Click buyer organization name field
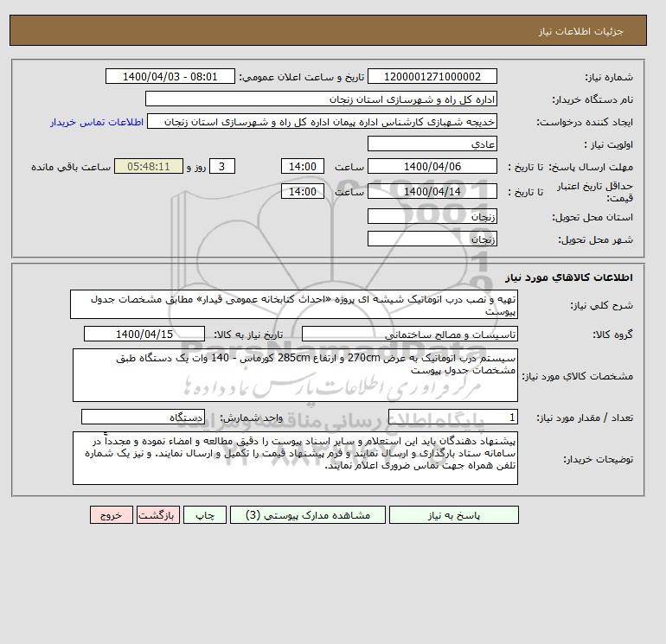Screen dimensions: 666x644 (321, 99)
